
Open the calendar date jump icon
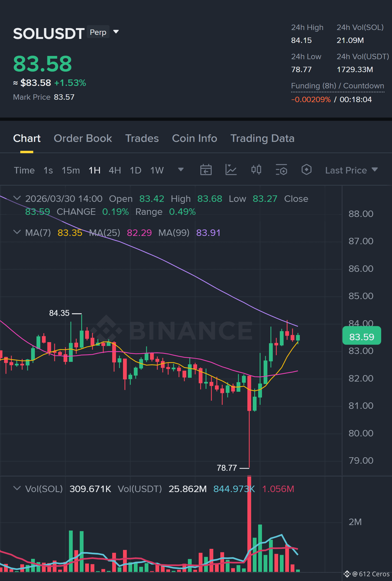click(206, 170)
